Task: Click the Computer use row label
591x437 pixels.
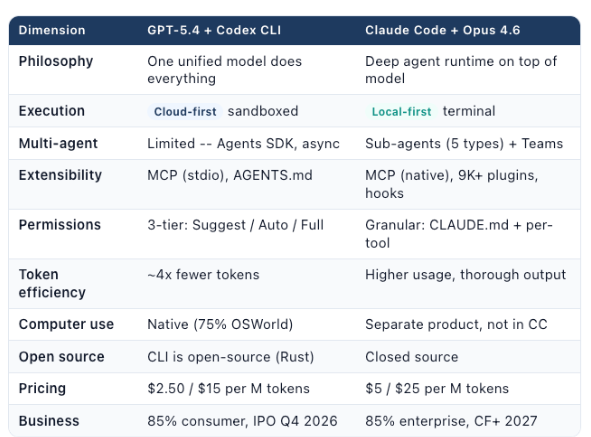Action: (66, 324)
